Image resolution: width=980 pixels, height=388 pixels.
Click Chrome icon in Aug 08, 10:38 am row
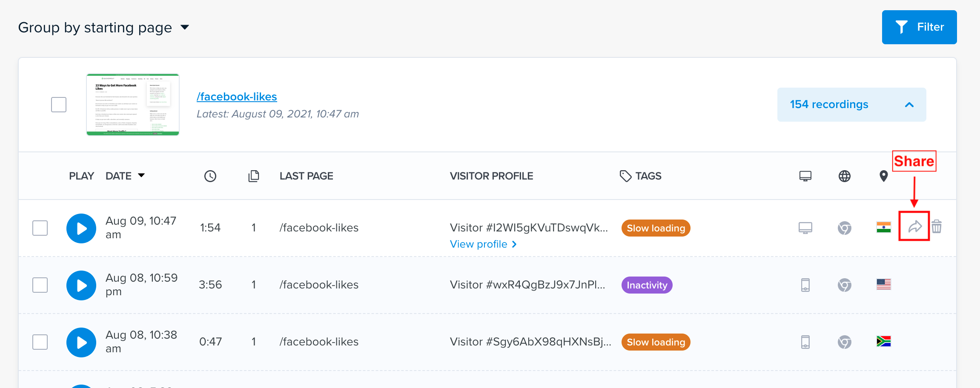click(x=845, y=342)
